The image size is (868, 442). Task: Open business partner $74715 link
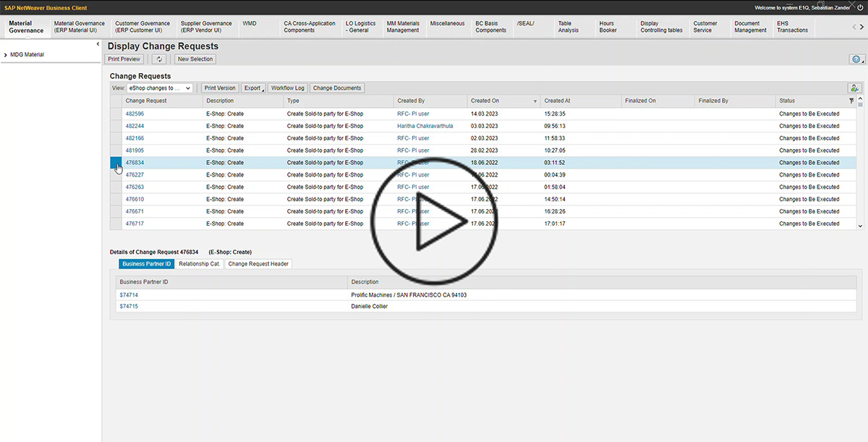(x=129, y=307)
